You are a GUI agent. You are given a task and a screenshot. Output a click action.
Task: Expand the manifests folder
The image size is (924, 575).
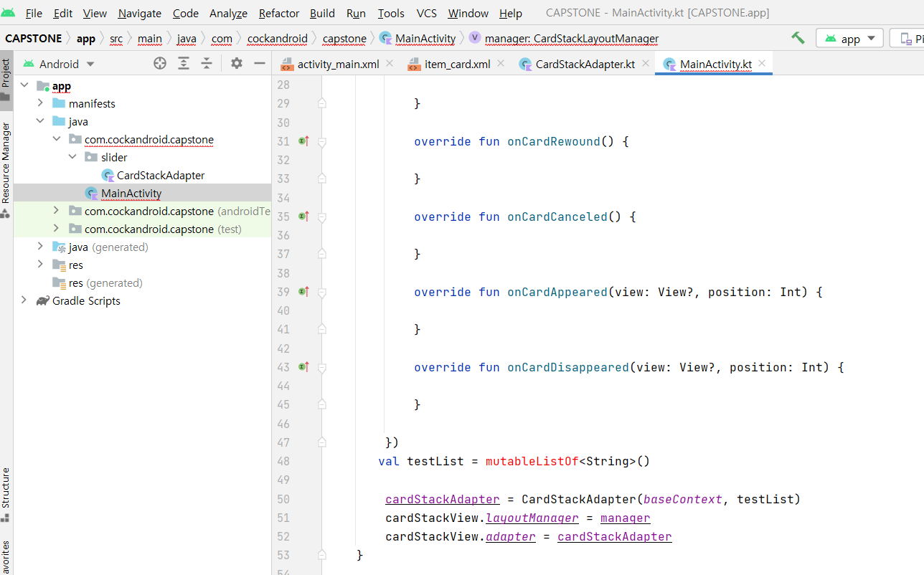click(40, 103)
